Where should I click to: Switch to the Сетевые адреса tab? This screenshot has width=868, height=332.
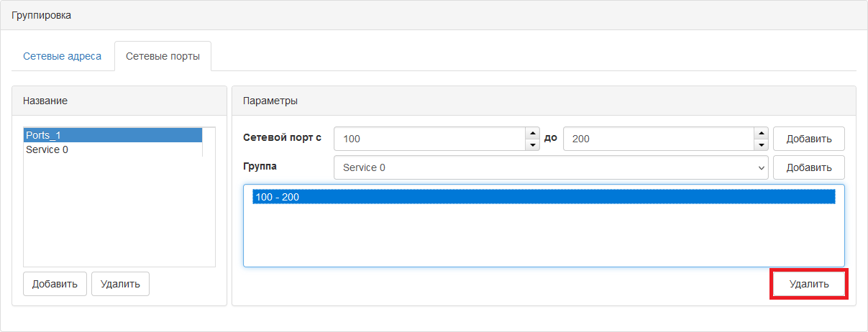[62, 56]
